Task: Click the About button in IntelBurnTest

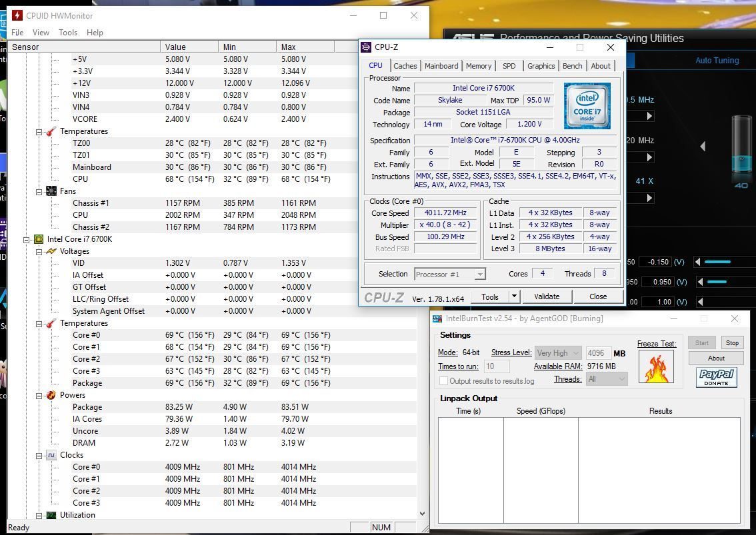Action: click(x=716, y=358)
